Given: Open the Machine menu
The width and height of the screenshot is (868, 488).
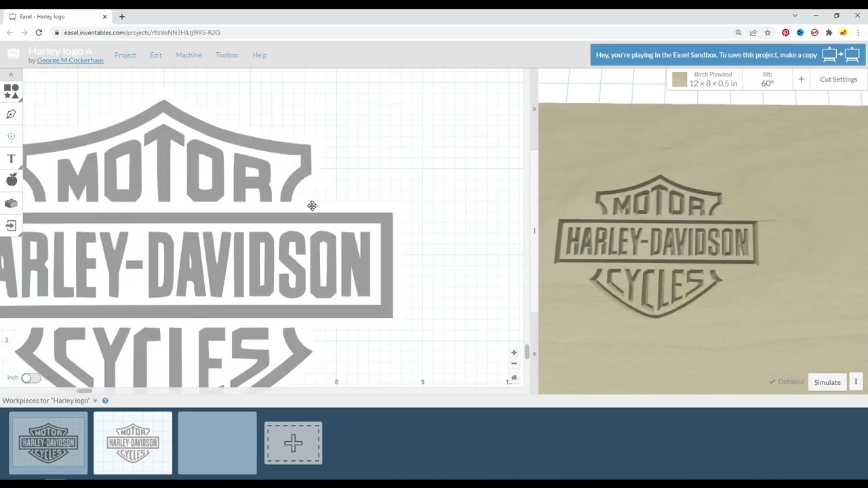Looking at the screenshot, I should 189,55.
